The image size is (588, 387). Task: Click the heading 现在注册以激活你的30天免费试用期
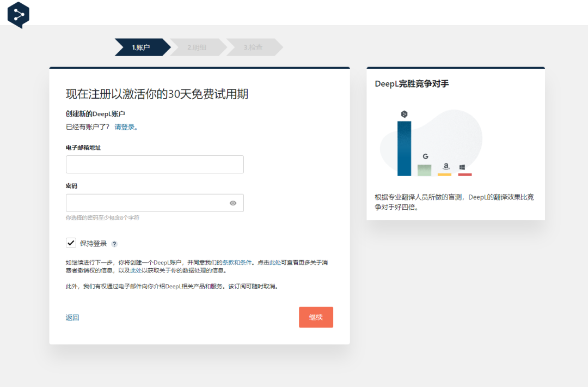157,94
